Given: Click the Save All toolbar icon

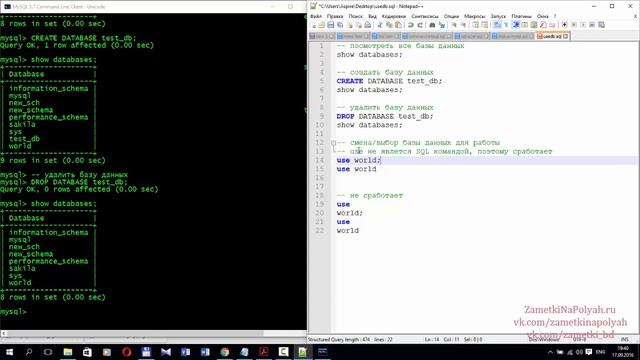Looking at the screenshot, I should (340, 25).
